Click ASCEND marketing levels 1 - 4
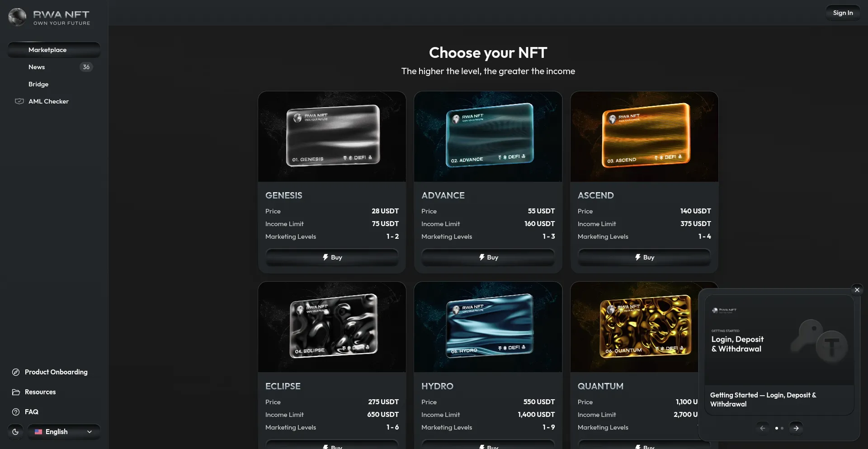The image size is (868, 449). tap(704, 236)
